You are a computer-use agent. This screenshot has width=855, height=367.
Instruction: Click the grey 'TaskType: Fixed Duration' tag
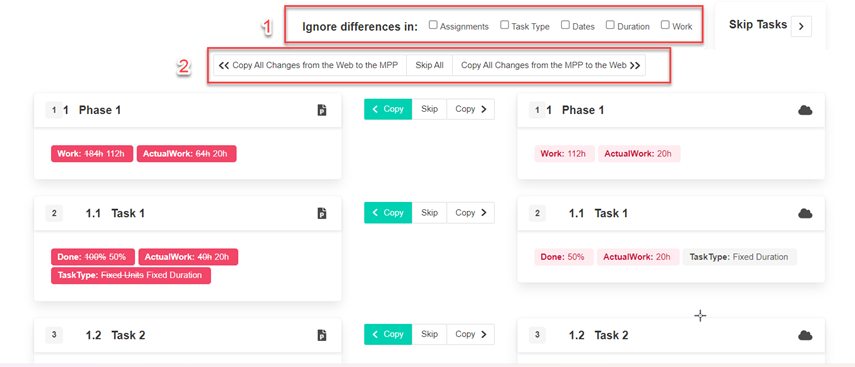(740, 257)
